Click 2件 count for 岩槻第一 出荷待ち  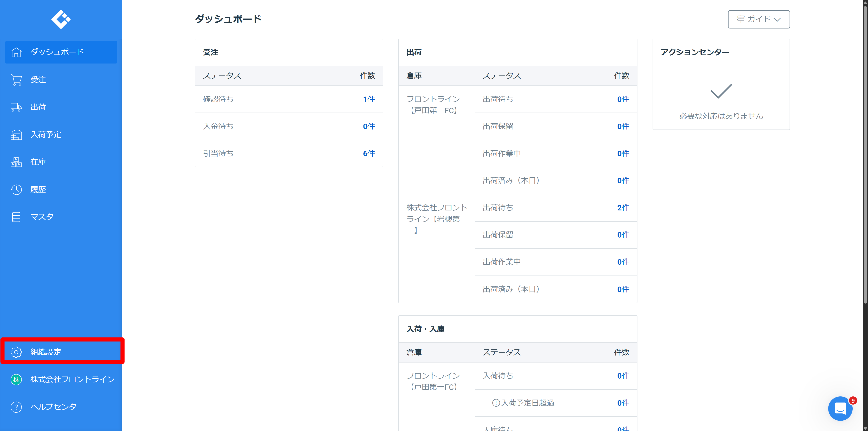(623, 207)
